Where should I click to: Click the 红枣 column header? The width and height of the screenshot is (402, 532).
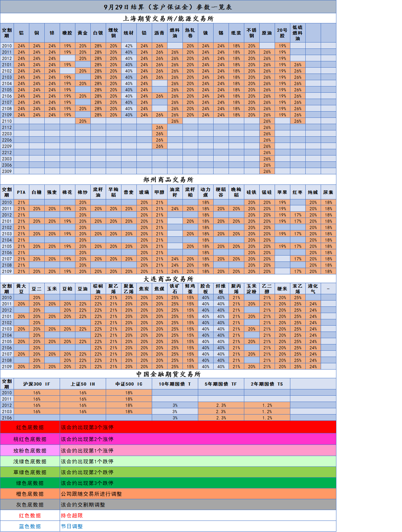click(298, 192)
